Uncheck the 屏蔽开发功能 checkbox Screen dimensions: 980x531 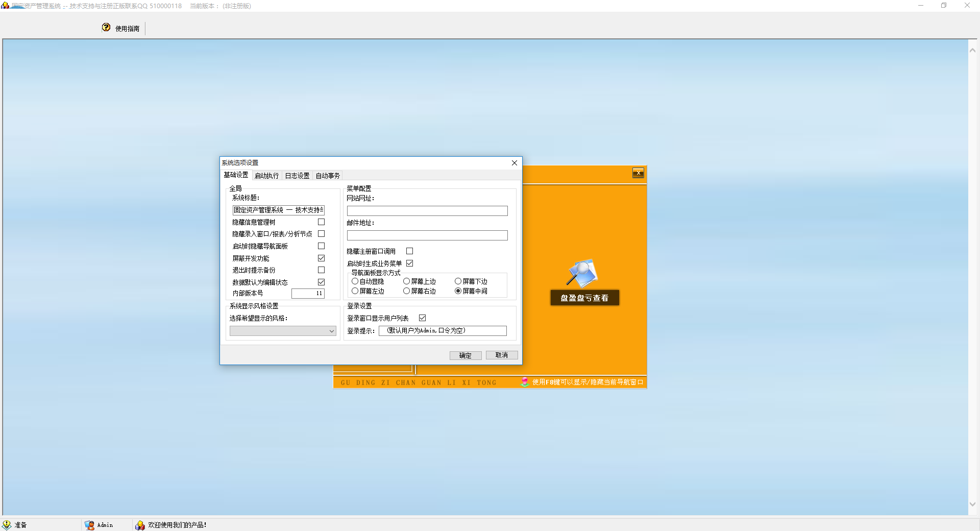321,258
